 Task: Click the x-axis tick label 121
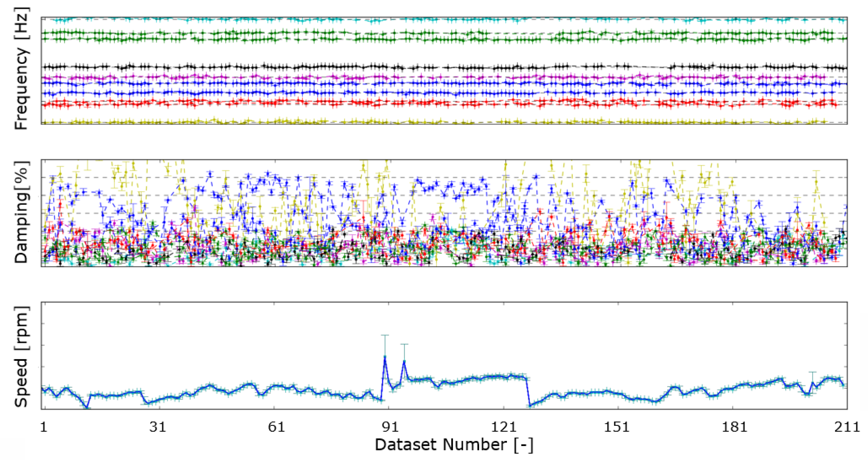(504, 427)
